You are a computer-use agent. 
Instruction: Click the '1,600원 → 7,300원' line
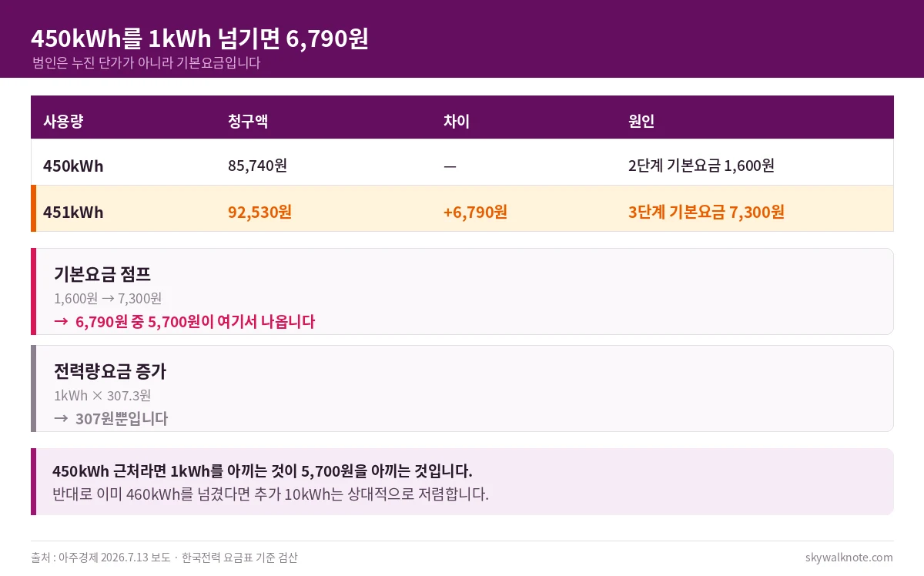click(108, 298)
